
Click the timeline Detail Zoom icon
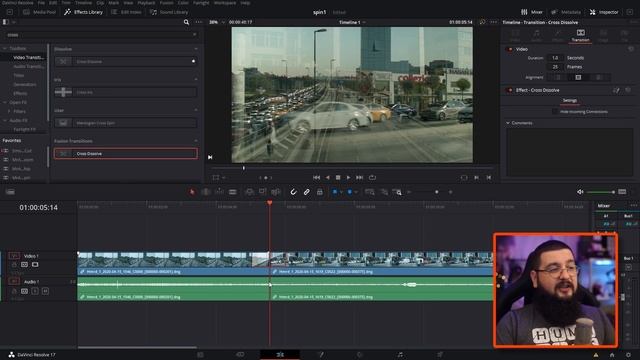coord(384,192)
